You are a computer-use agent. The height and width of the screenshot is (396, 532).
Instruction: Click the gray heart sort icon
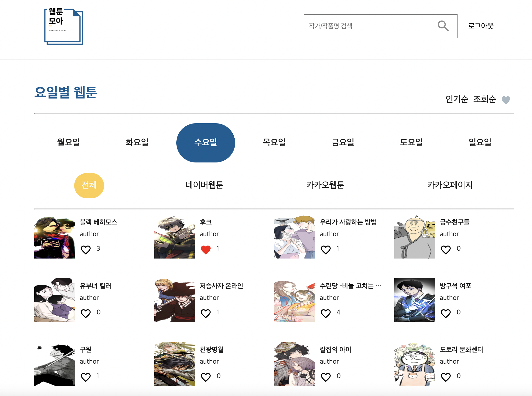tap(506, 100)
